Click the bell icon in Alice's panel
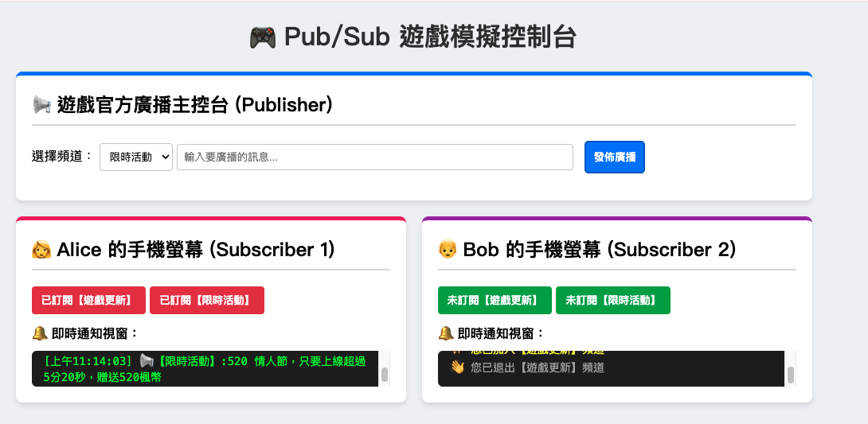The width and height of the screenshot is (868, 424). 39,333
